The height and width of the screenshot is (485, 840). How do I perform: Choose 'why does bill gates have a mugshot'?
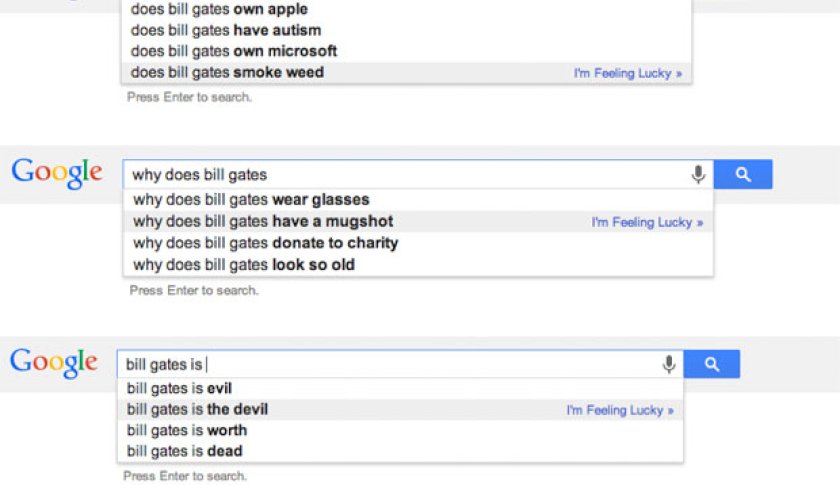(x=263, y=221)
